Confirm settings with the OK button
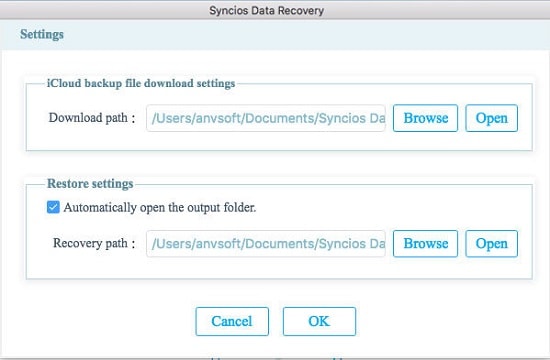The image size is (550, 360). (319, 321)
